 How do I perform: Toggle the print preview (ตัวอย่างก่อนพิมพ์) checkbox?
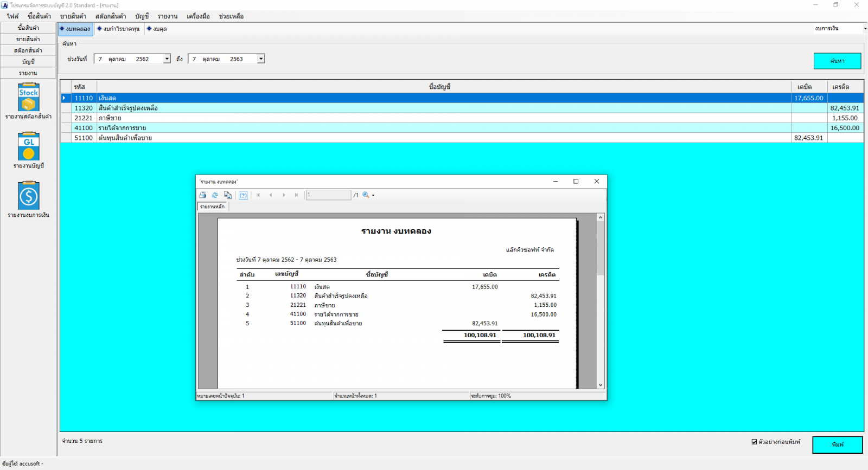point(754,442)
